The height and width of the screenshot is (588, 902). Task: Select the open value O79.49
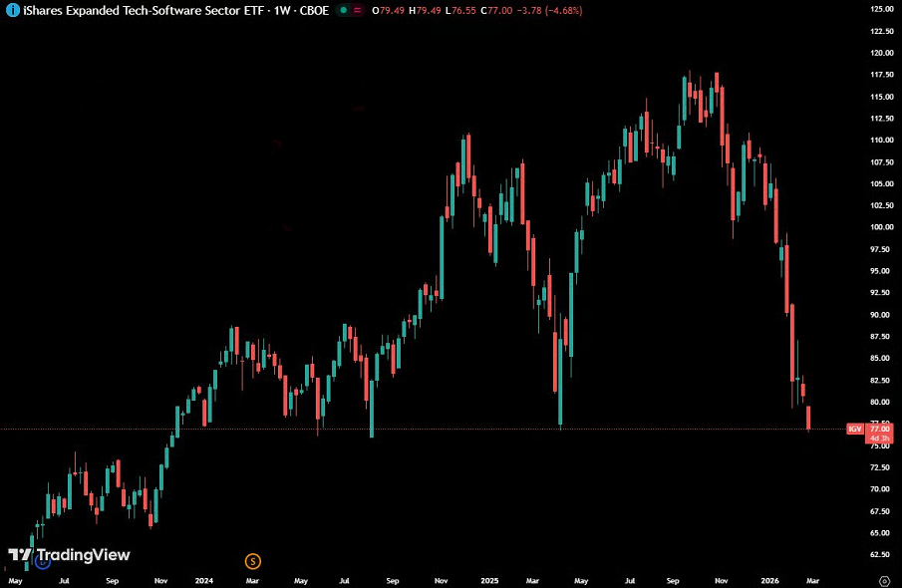(389, 10)
